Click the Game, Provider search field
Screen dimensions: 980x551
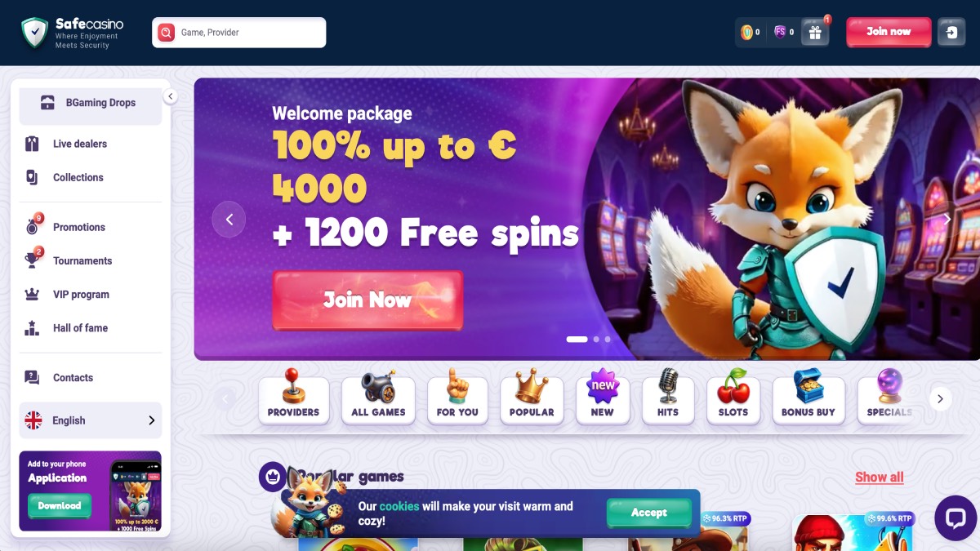tap(239, 33)
